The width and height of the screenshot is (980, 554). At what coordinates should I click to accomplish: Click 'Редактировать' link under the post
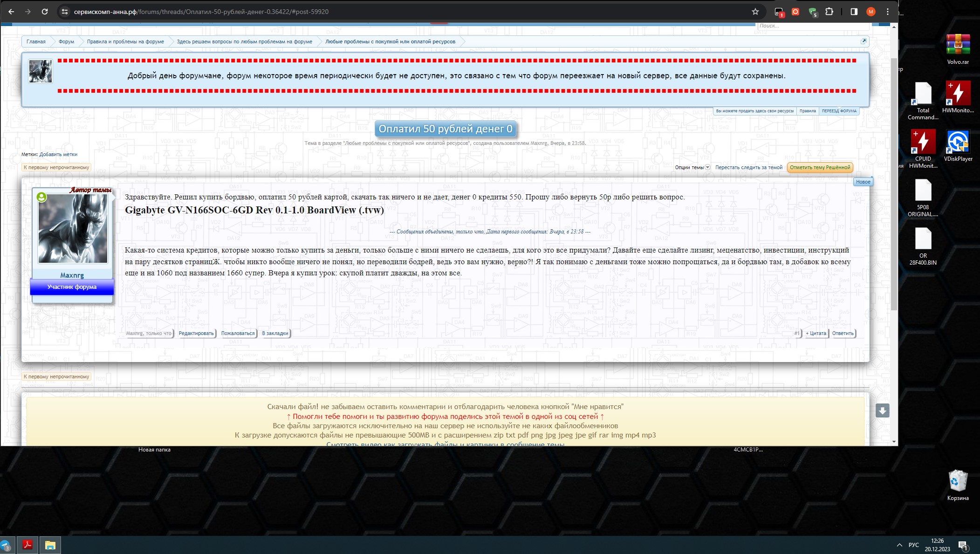196,333
